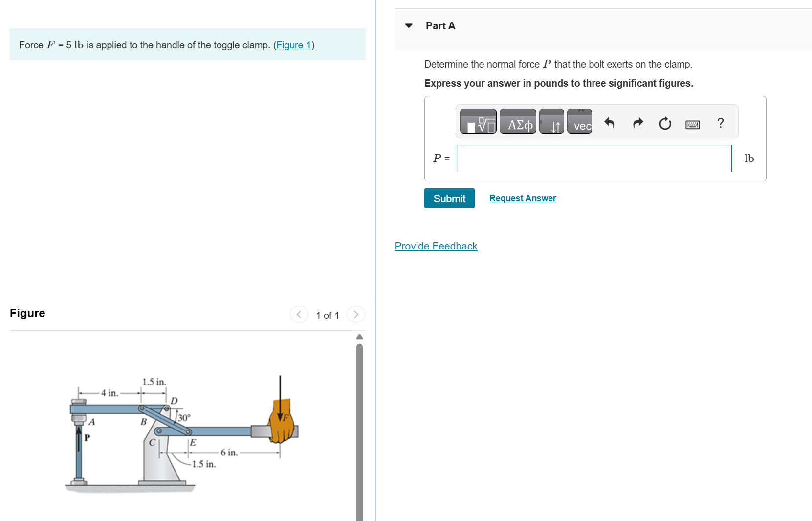Collapse the Part A section
This screenshot has height=521, width=812.
[409, 25]
